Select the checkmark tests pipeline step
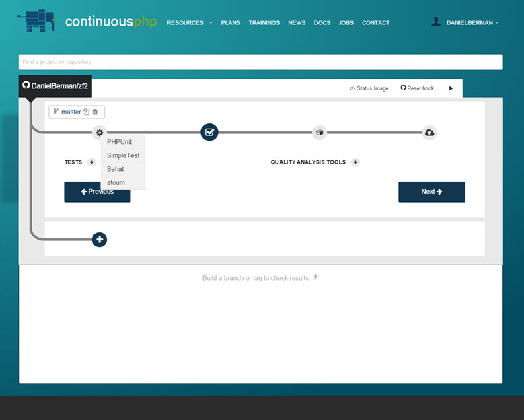This screenshot has height=420, width=524. pos(210,132)
